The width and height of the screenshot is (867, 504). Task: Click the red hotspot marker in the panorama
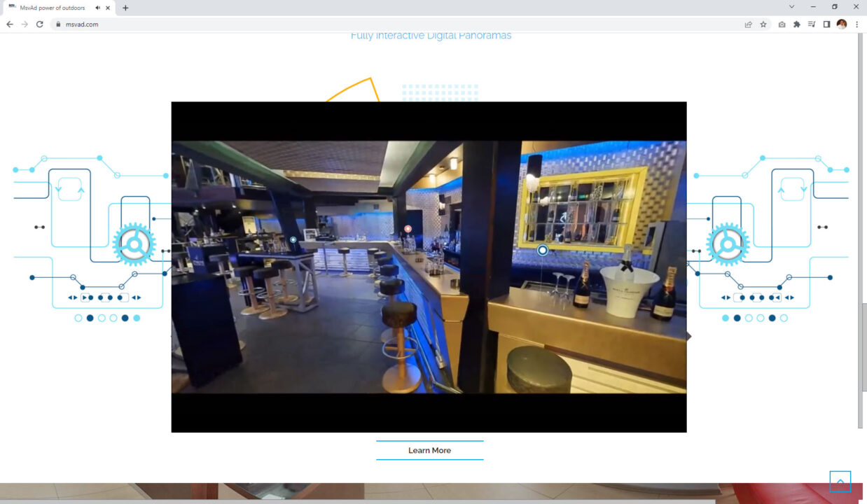pyautogui.click(x=408, y=229)
